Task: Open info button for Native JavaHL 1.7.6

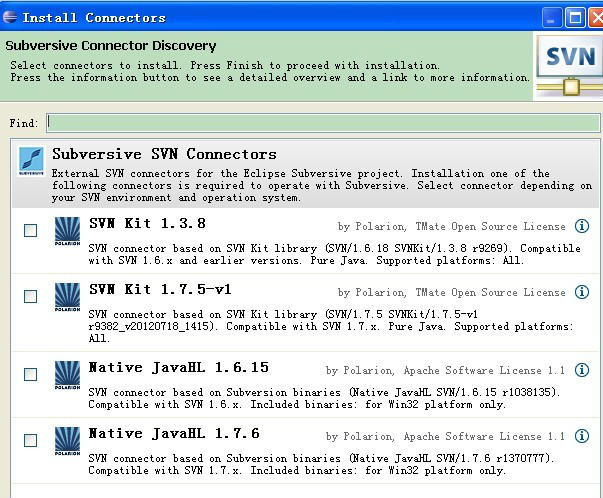Action: [582, 436]
